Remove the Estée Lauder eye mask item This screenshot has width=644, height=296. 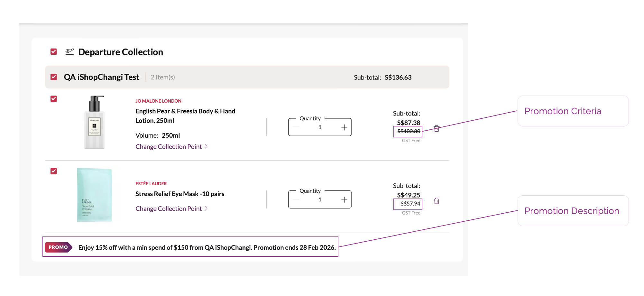pyautogui.click(x=437, y=201)
